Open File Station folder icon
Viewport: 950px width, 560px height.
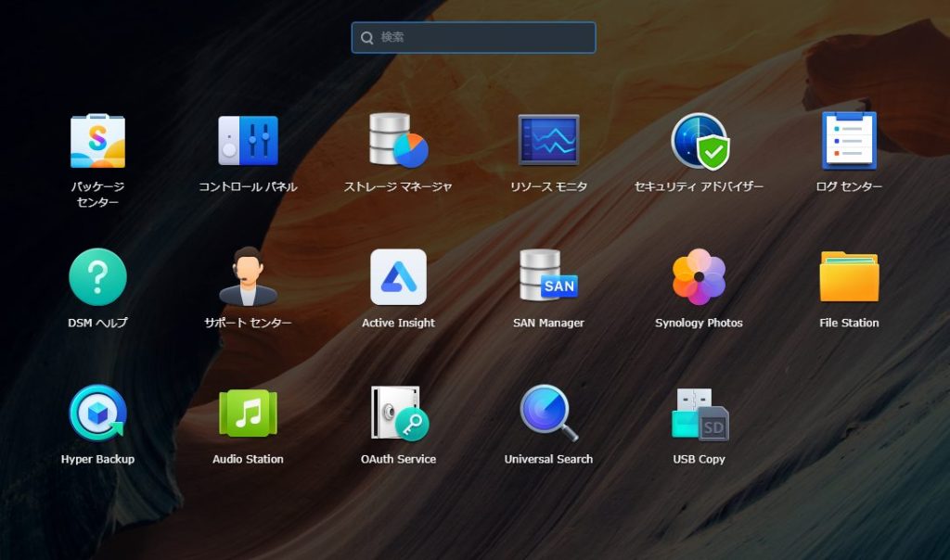coord(849,277)
